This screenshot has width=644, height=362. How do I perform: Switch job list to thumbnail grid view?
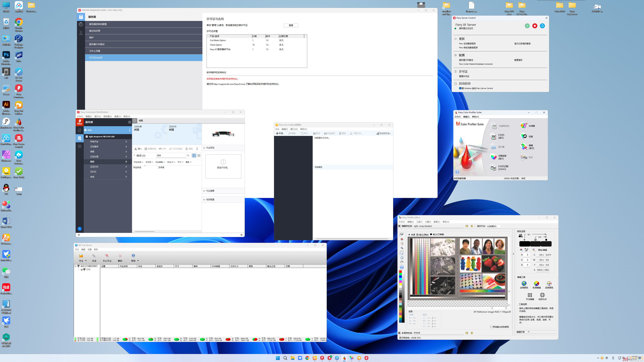[199, 155]
